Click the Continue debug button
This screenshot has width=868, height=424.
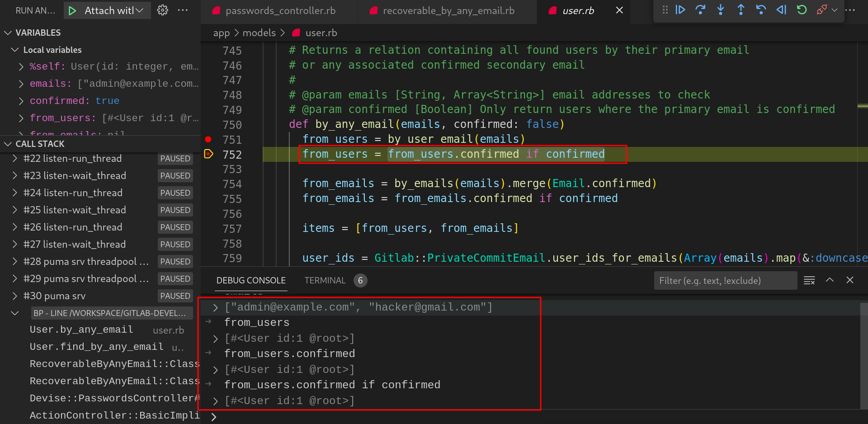click(x=680, y=10)
